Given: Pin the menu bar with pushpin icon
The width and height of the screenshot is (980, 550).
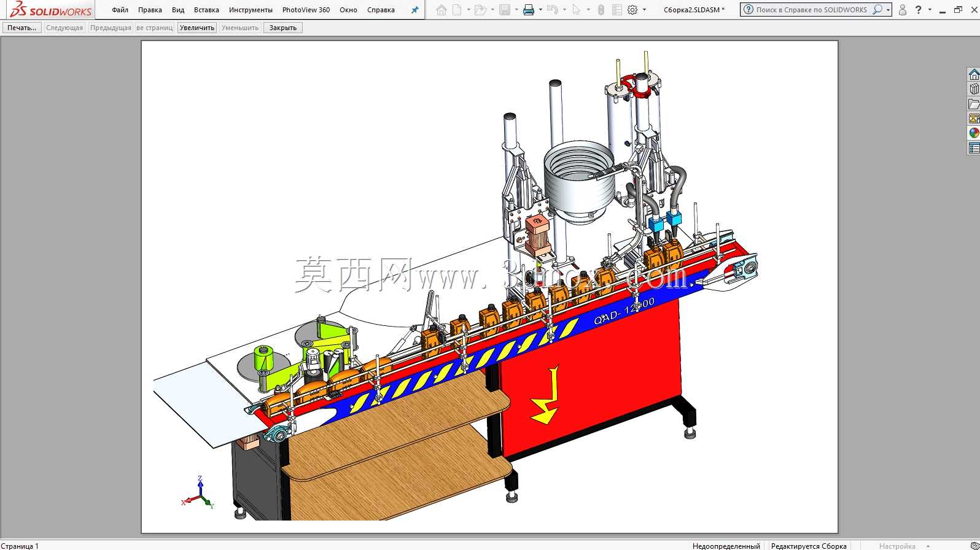Looking at the screenshot, I should (415, 10).
